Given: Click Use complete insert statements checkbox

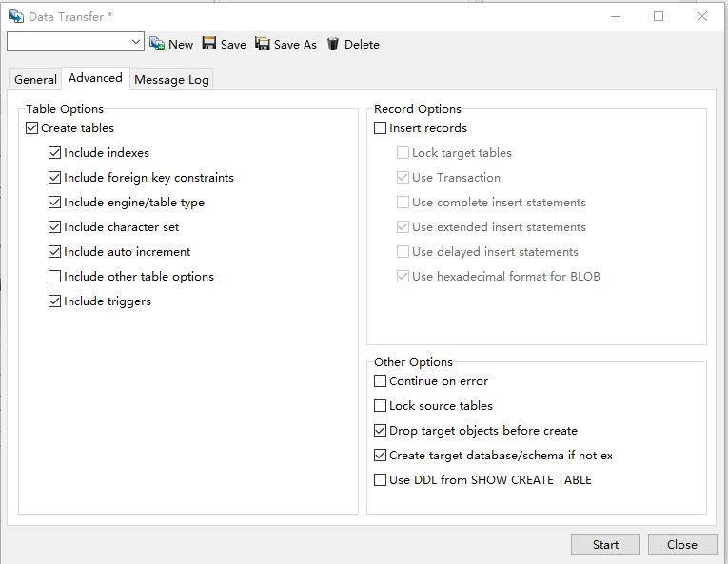Looking at the screenshot, I should click(x=403, y=203).
